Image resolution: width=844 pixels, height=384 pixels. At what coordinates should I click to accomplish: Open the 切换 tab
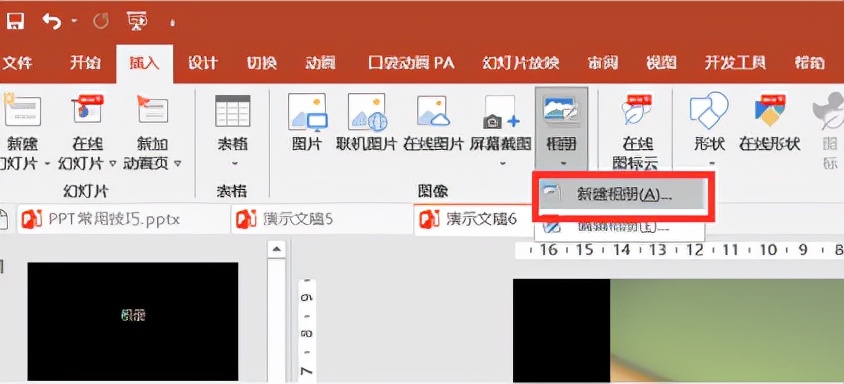pyautogui.click(x=261, y=62)
